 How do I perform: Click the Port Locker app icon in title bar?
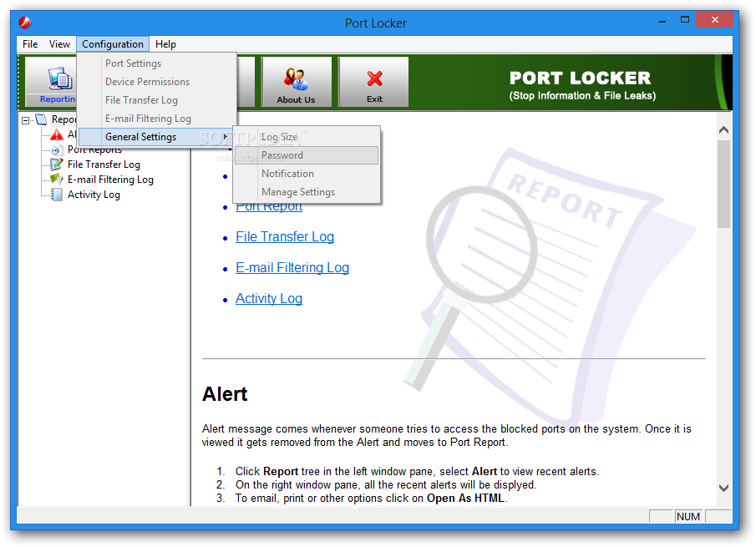(x=25, y=23)
